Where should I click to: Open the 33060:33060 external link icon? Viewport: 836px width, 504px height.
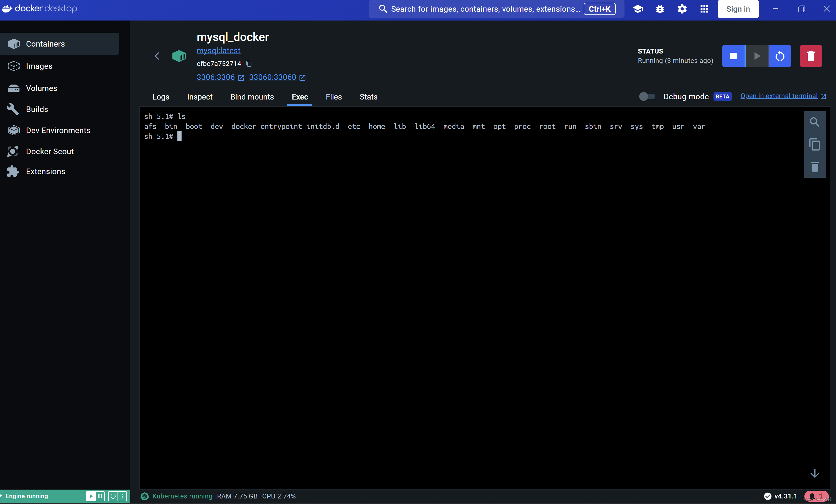pos(302,78)
